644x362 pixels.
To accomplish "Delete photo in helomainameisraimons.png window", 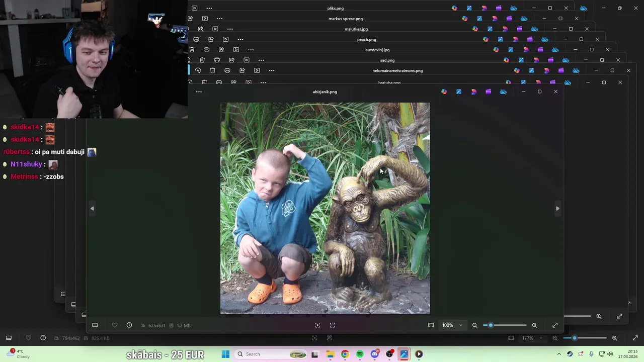I will (212, 70).
